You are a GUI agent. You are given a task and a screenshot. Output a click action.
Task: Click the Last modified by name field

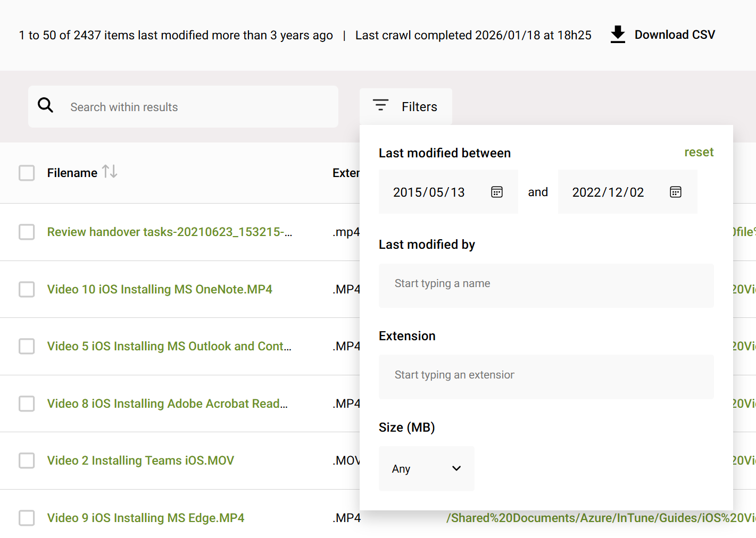[x=546, y=285]
